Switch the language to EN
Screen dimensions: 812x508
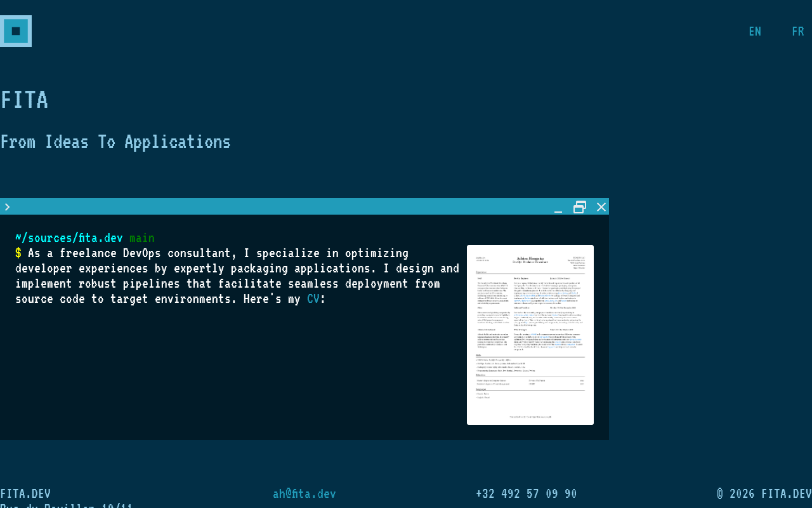pyautogui.click(x=755, y=31)
